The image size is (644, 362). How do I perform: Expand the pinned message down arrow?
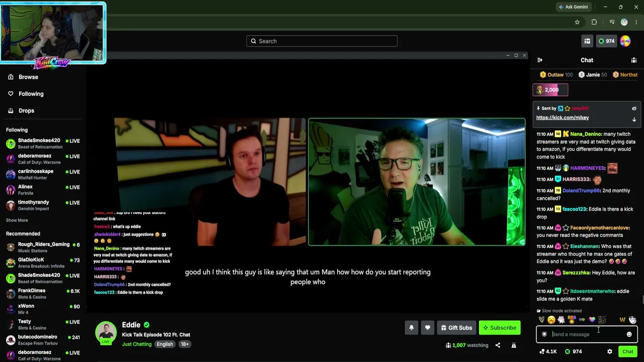point(634,120)
